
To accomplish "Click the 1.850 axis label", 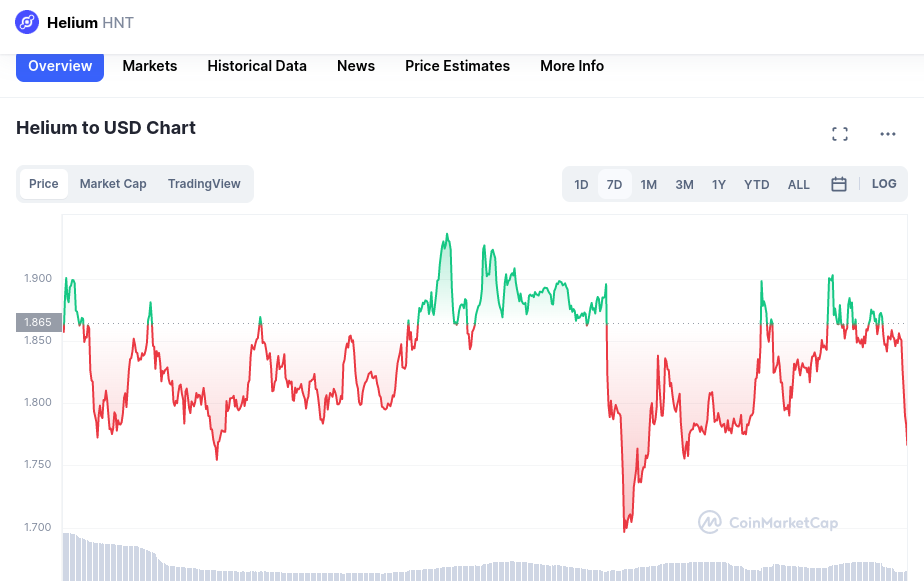I will point(38,340).
